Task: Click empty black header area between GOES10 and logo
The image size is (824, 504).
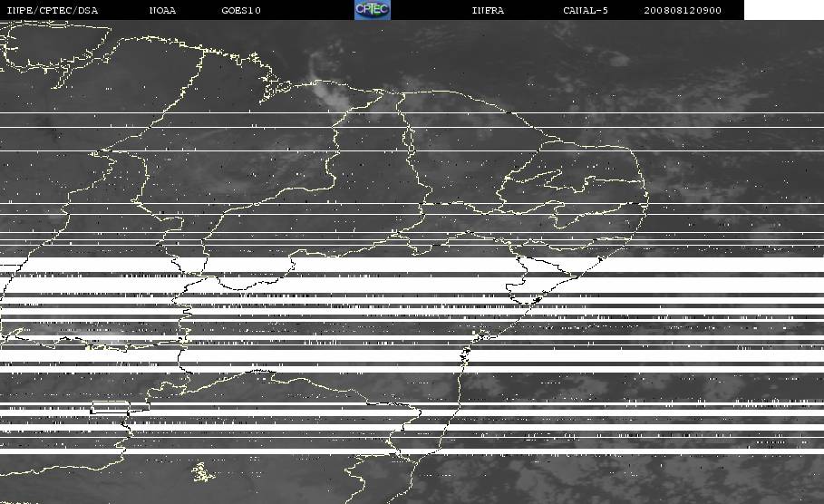Action: (x=307, y=9)
